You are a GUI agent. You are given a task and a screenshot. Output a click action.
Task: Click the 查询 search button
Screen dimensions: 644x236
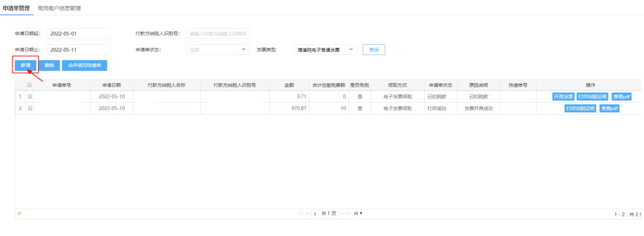click(374, 50)
